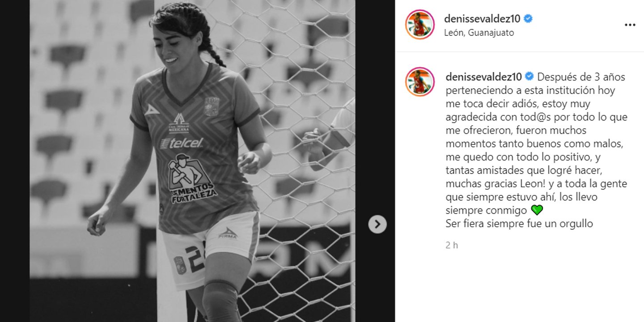The width and height of the screenshot is (644, 322).
Task: Click the 2 h timestamp
Action: [452, 245]
